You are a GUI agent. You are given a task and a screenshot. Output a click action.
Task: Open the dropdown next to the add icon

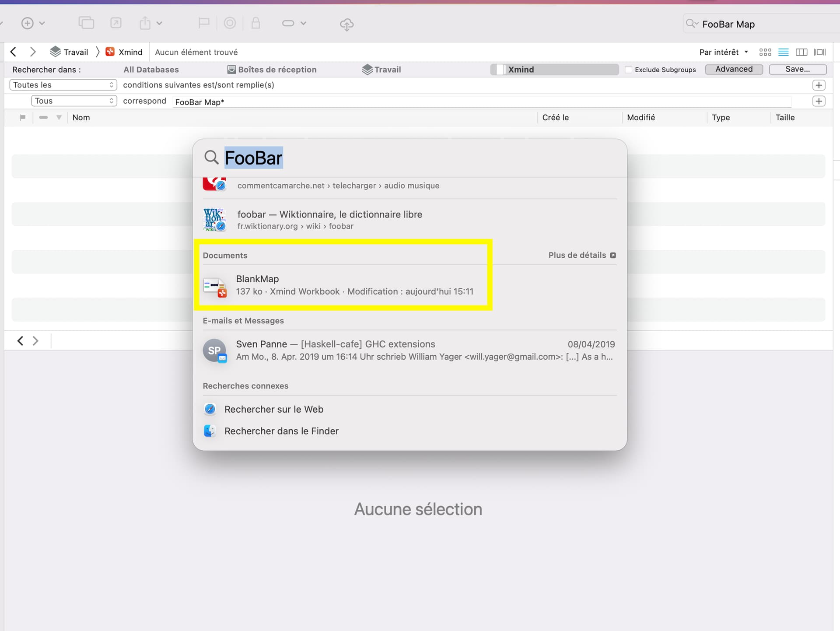tap(42, 23)
